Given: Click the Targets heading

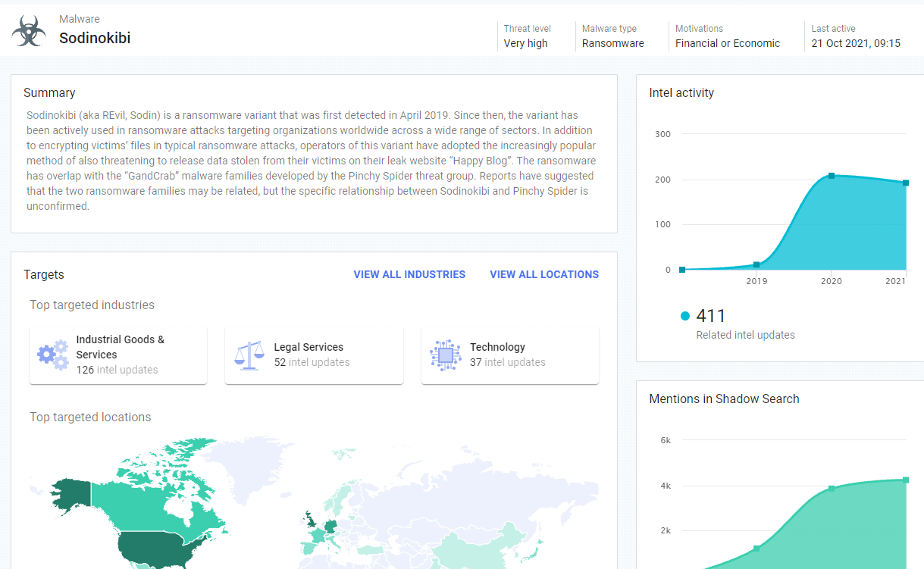Looking at the screenshot, I should (x=44, y=274).
